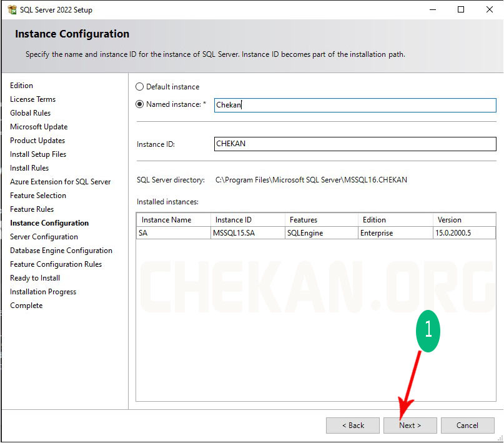Go back with the Back button
The height and width of the screenshot is (443, 504).
tap(353, 426)
